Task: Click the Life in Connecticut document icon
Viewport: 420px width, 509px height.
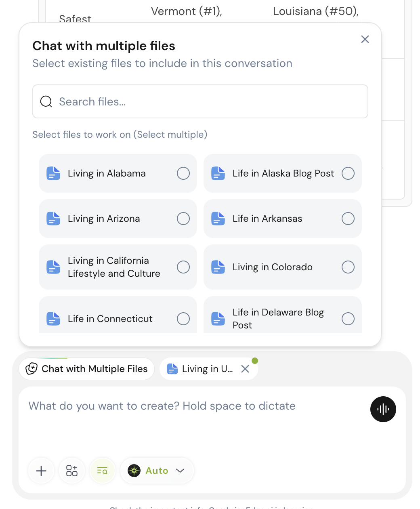Action: tap(53, 319)
